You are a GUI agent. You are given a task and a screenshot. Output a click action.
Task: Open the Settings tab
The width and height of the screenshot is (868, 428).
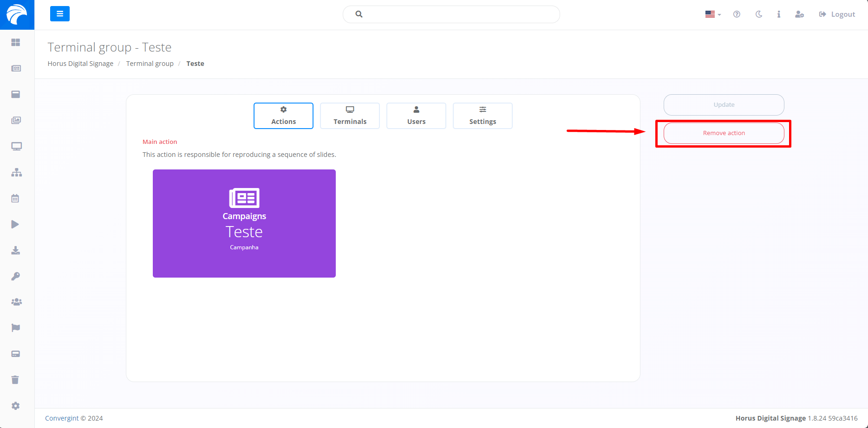tap(483, 116)
